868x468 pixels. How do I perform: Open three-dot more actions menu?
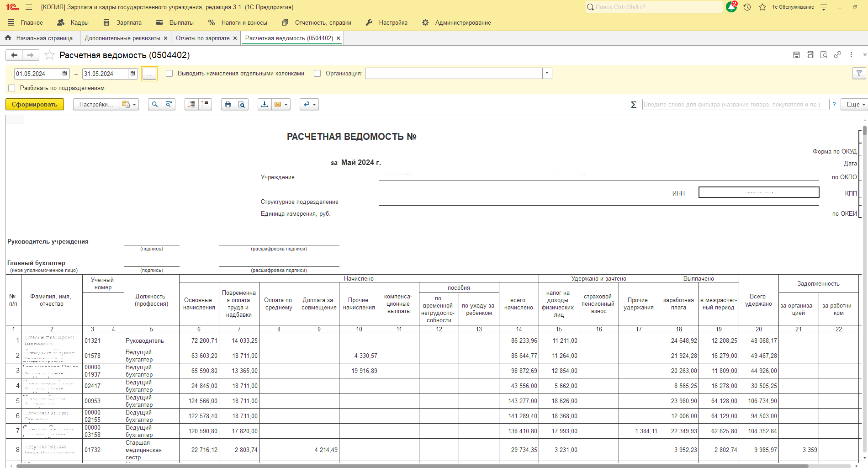tap(851, 55)
